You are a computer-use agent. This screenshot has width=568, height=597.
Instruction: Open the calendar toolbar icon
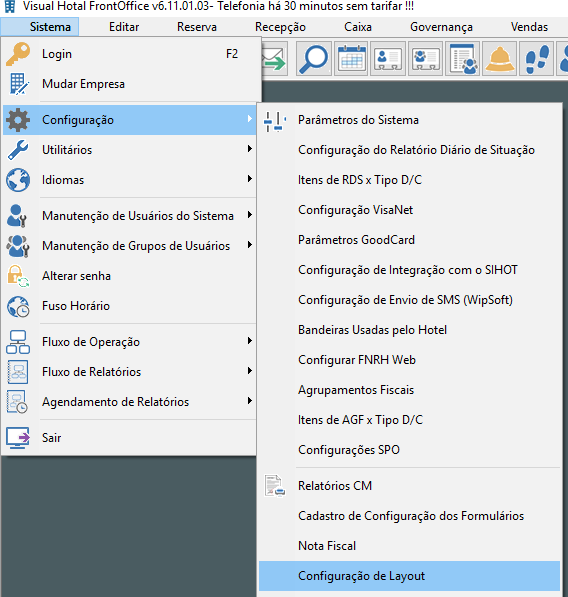click(351, 59)
